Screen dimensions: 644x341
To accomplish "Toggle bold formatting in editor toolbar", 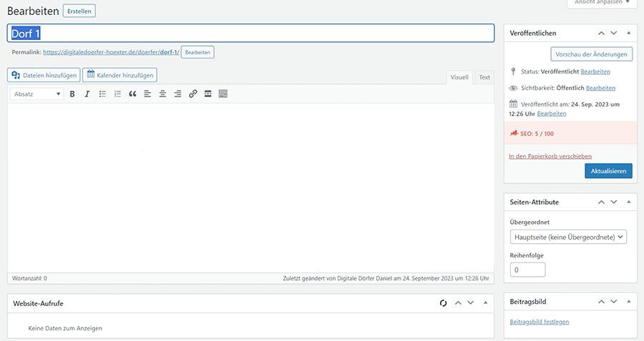I will (72, 94).
